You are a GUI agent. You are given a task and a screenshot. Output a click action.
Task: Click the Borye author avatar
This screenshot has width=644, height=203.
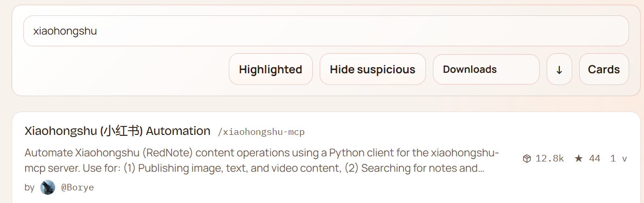click(x=48, y=188)
